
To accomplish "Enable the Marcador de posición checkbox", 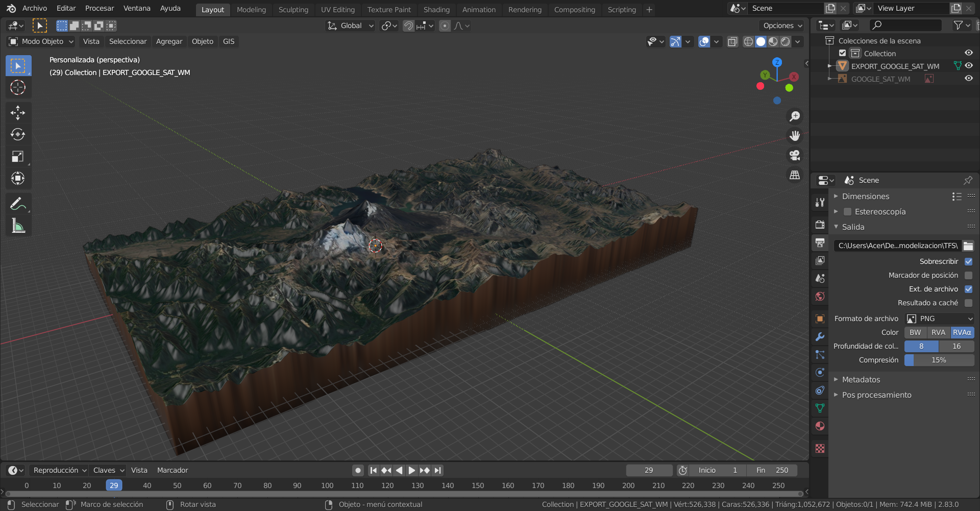I will coord(968,275).
